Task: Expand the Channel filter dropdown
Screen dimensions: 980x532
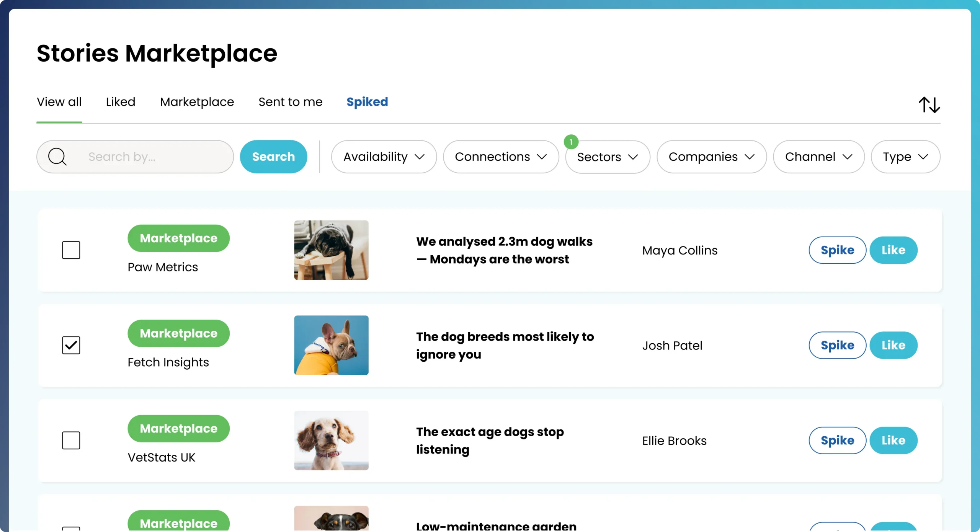Action: [818, 157]
